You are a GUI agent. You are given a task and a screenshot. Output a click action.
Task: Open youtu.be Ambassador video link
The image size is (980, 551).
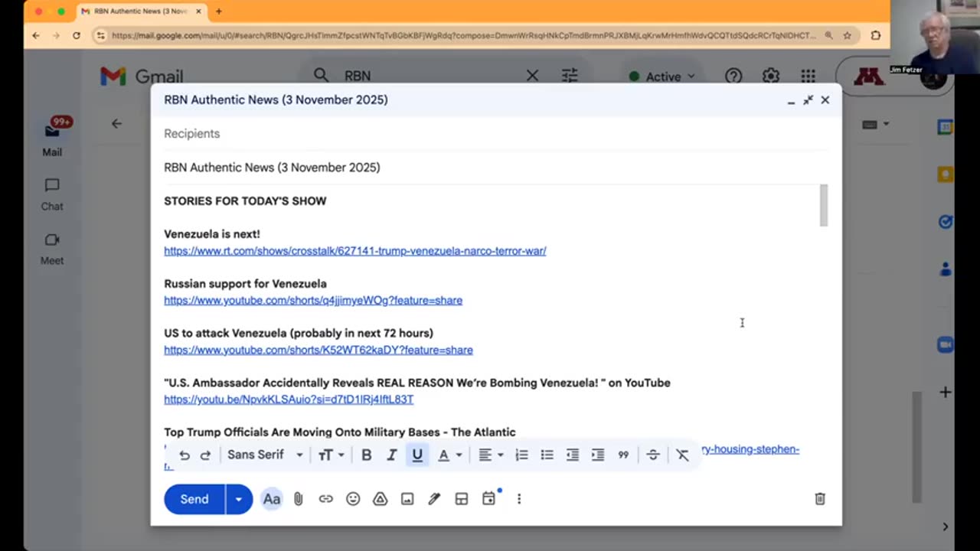tap(289, 399)
